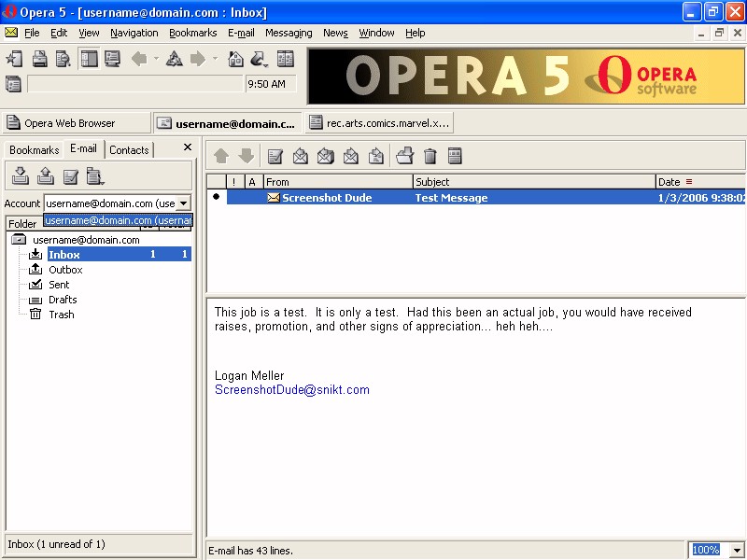The image size is (747, 560).
Task: Click next message down arrow
Action: coord(247,156)
